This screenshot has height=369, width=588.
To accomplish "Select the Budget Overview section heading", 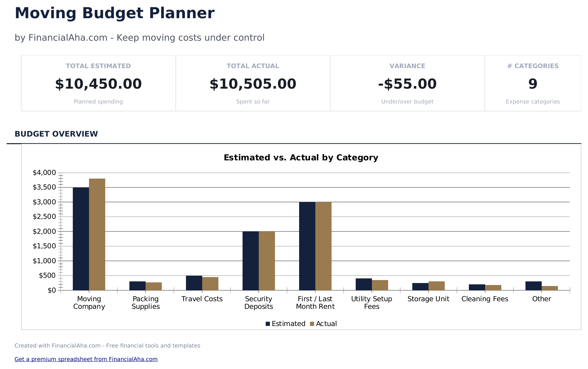I will tap(56, 134).
